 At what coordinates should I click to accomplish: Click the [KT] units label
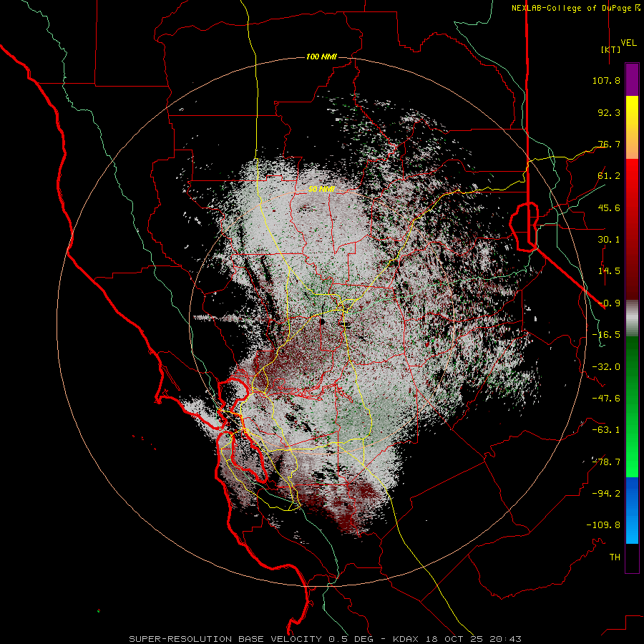tap(611, 49)
